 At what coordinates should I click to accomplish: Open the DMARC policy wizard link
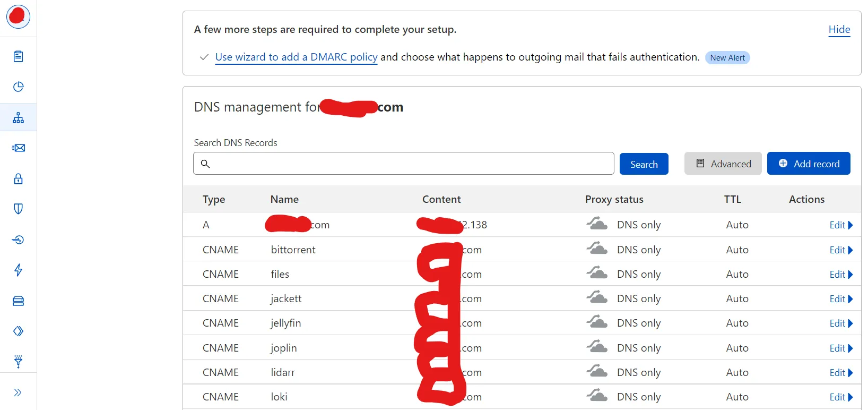[x=296, y=57]
